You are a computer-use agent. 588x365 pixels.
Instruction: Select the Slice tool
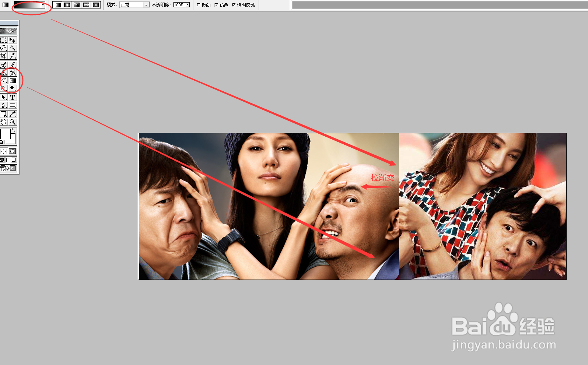(13, 56)
